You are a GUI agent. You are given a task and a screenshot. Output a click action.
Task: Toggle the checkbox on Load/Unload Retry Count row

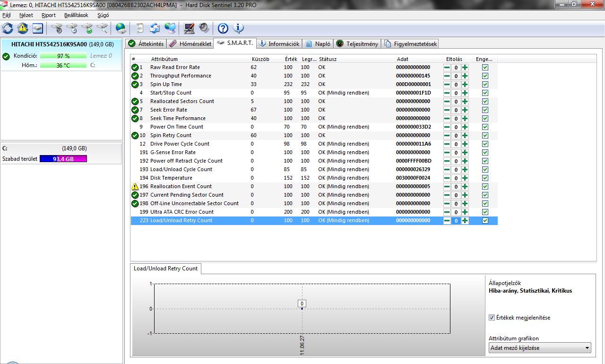coord(485,221)
